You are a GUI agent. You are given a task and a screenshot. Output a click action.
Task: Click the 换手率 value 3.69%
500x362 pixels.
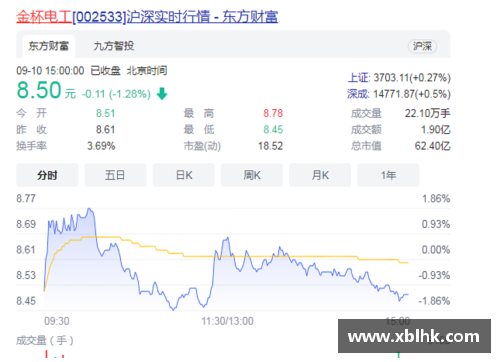pos(101,146)
